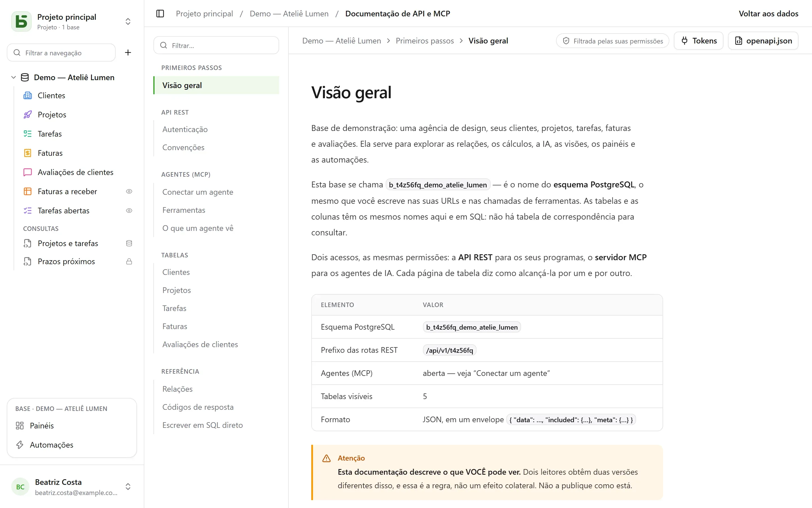Image resolution: width=812 pixels, height=508 pixels.
Task: Open the Prazos próximos query
Action: coord(66,261)
